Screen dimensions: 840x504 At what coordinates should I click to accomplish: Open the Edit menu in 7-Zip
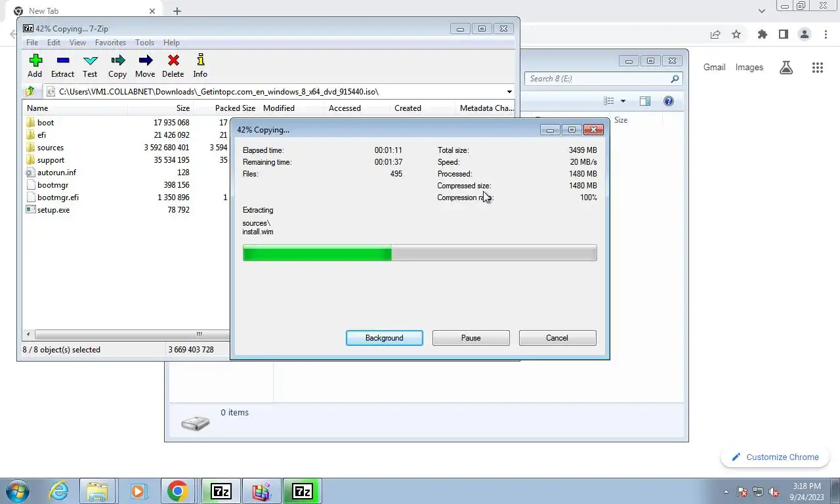(54, 43)
